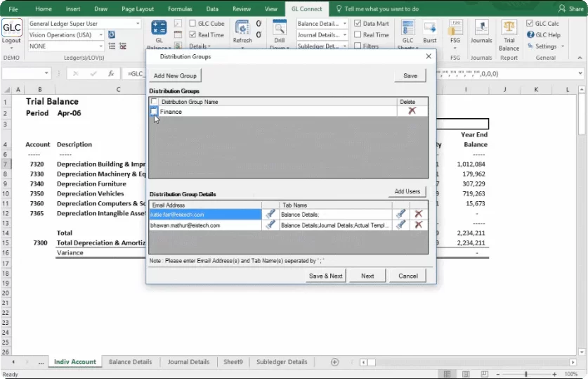Viewport: 588px width, 379px height.
Task: Toggle the GLC Calc checkbox
Action: 530,24
